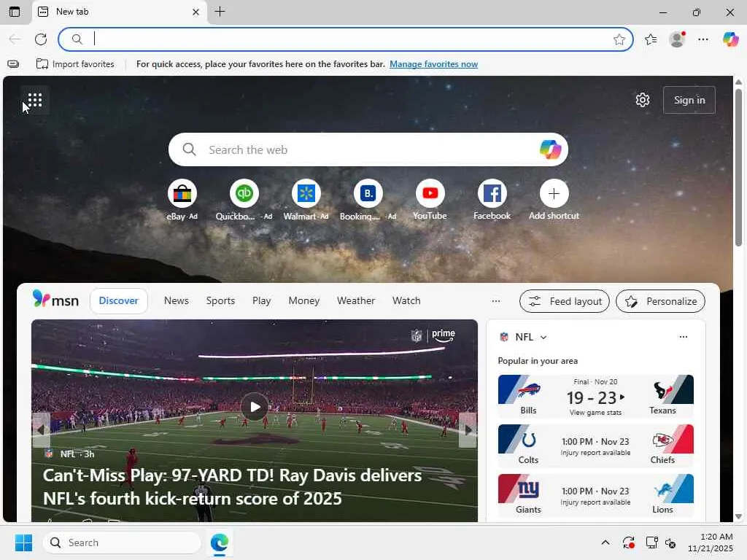The width and height of the screenshot is (747, 560).
Task: Open the network status tray icon
Action: click(x=651, y=542)
